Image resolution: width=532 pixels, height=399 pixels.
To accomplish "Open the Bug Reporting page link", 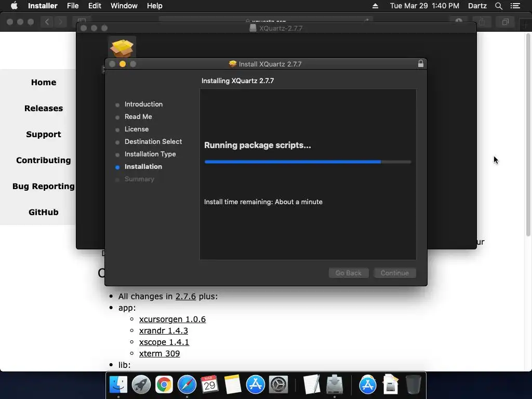I will pyautogui.click(x=44, y=187).
